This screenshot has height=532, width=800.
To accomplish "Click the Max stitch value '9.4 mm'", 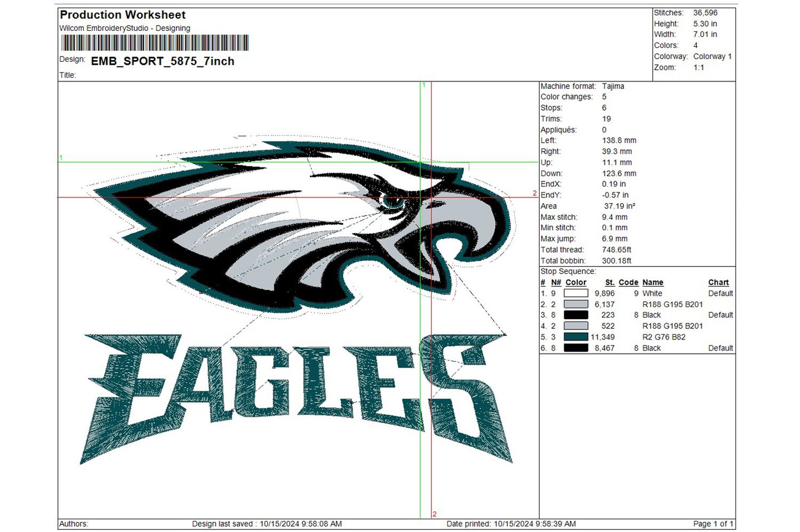I will tap(615, 217).
